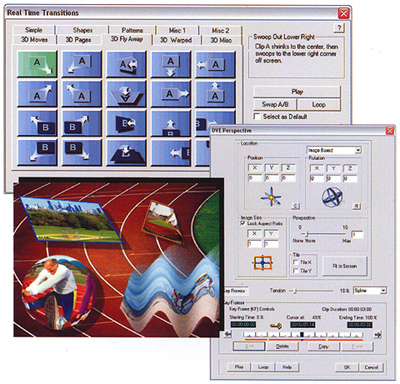Choose the clip A fly-down transition icon

point(171,64)
